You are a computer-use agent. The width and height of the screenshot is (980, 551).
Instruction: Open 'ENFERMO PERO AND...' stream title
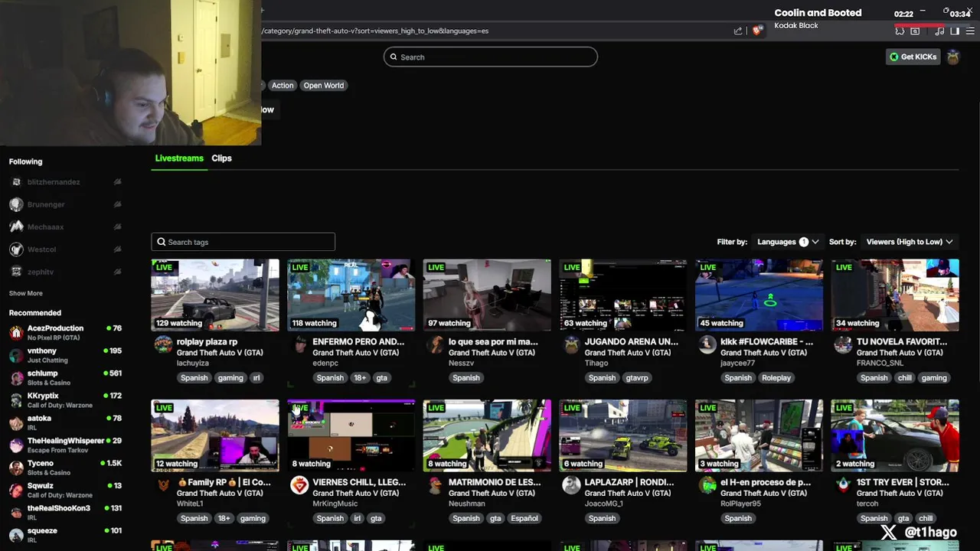[x=358, y=342]
